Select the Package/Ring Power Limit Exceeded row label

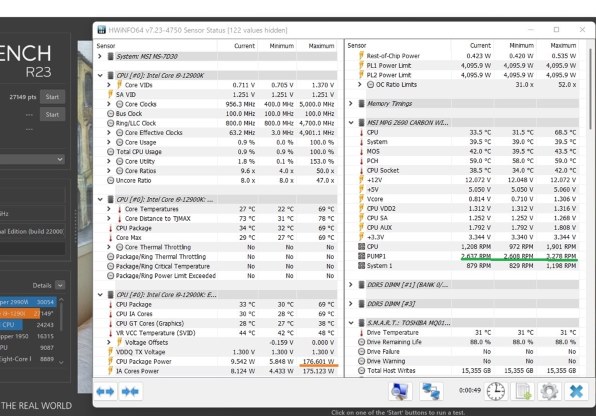pos(166,276)
